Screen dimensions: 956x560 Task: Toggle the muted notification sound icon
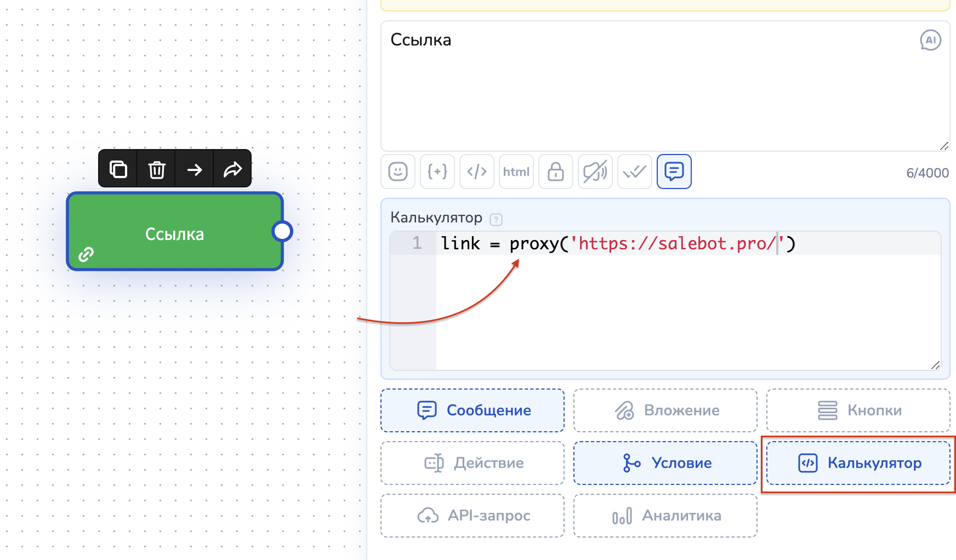click(x=595, y=172)
